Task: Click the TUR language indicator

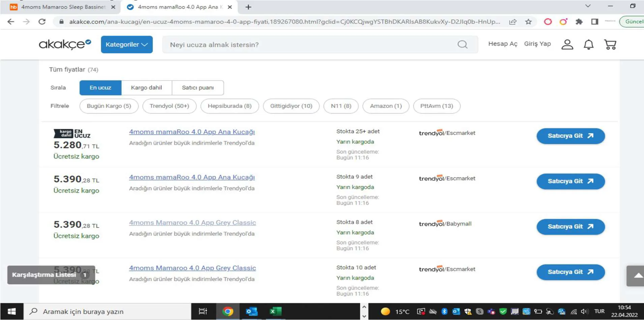Action: click(599, 311)
